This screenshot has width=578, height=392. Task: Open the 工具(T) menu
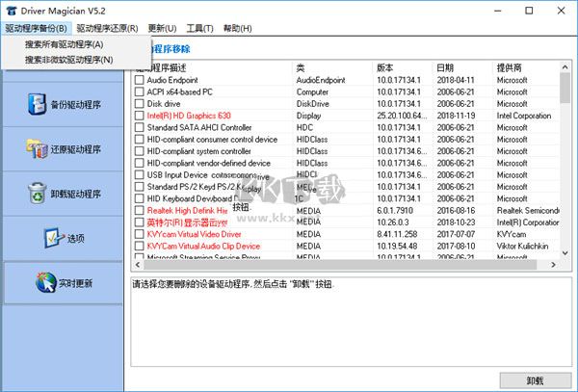[x=199, y=28]
